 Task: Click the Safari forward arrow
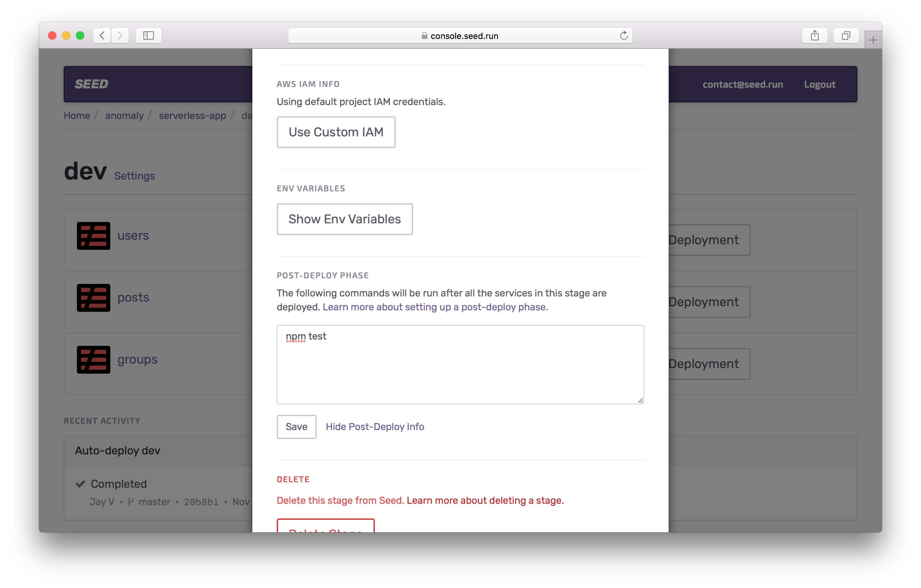(120, 35)
